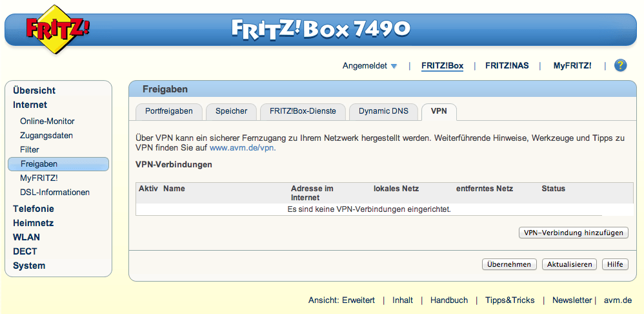Switch to the FRITZ!Box-Dienste tab

tap(303, 111)
